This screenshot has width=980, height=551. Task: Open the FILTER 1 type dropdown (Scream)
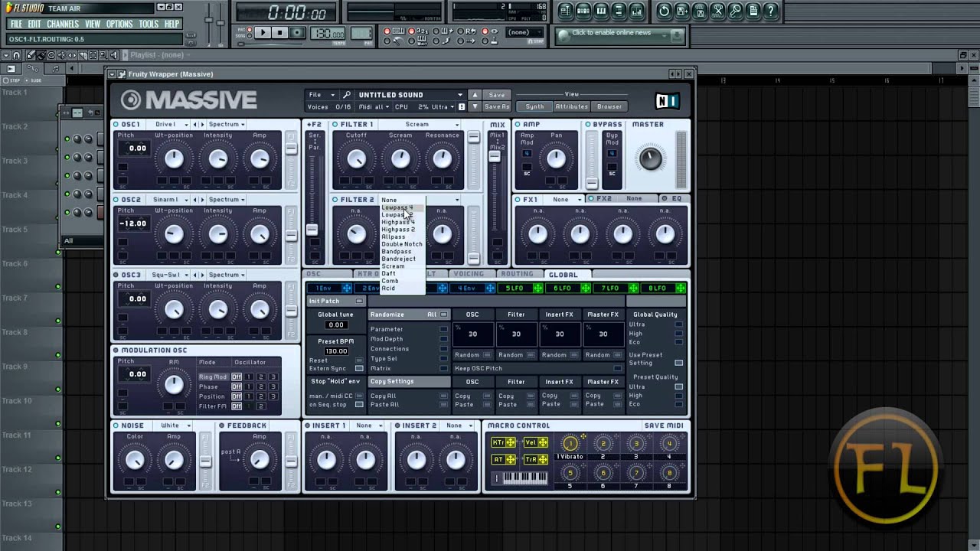420,124
